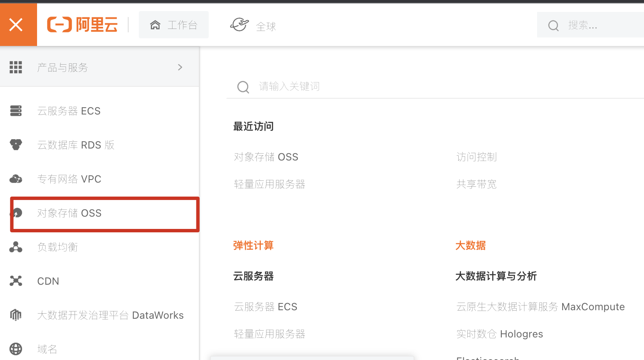The image size is (644, 360).
Task: Select 对象存储 OSS in the sidebar
Action: [x=69, y=213]
